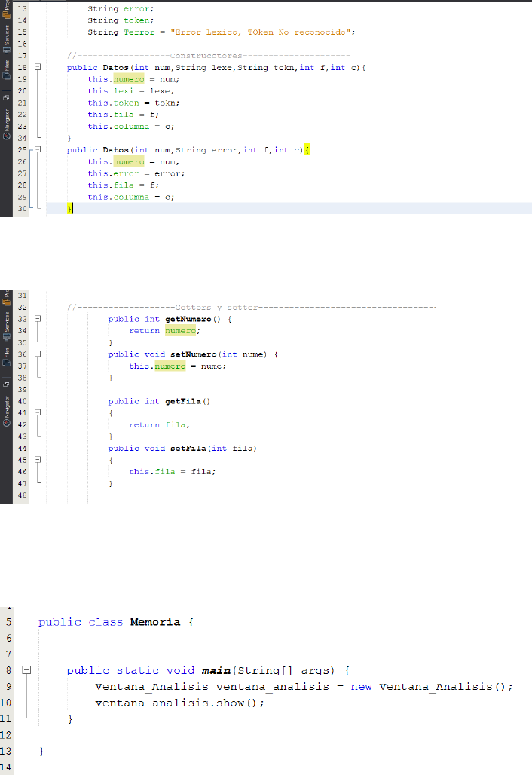532x775 pixels.
Task: Click the struck-through show() call
Action: coord(230,703)
